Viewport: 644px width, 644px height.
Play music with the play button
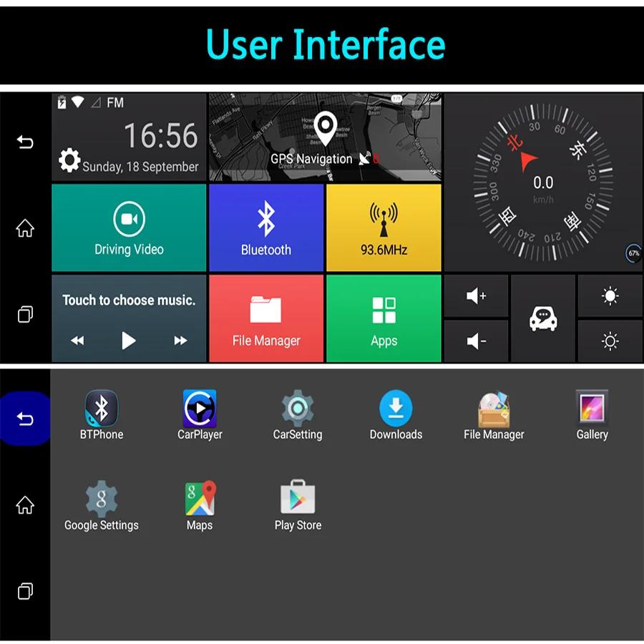coord(129,341)
